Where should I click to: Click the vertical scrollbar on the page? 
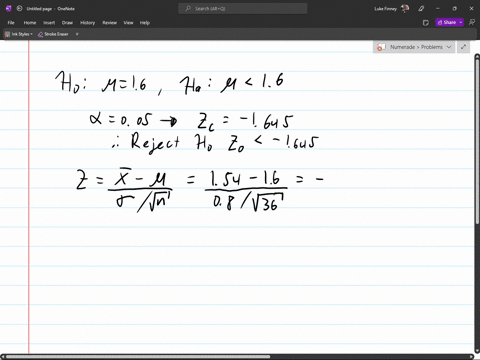477,143
